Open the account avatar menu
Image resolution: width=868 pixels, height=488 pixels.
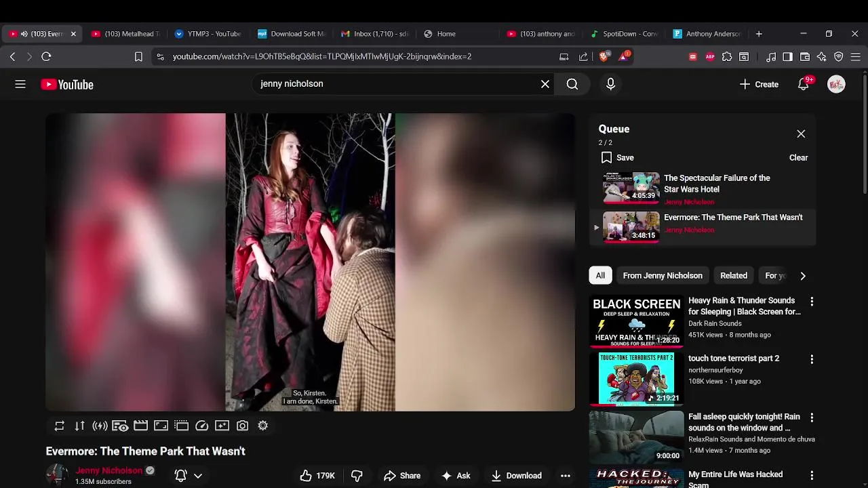click(836, 84)
